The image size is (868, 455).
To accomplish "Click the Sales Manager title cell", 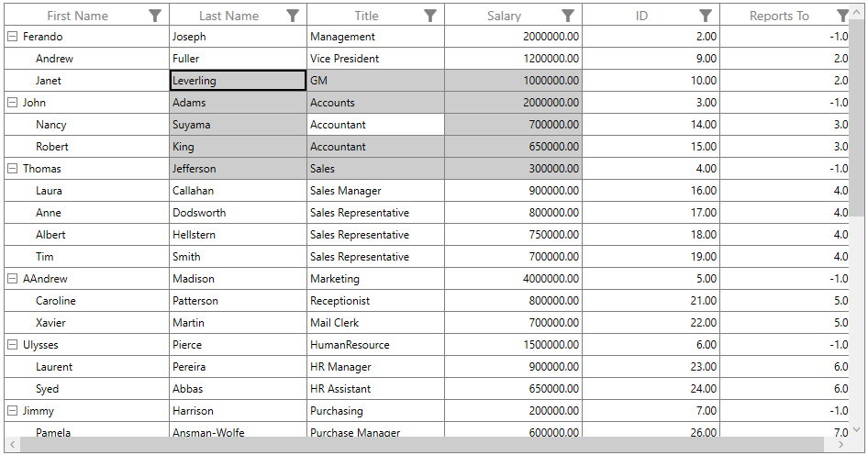I will point(375,191).
